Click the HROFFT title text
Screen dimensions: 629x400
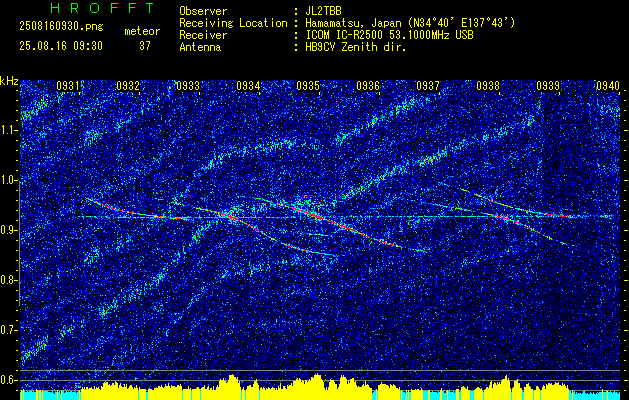pyautogui.click(x=102, y=8)
